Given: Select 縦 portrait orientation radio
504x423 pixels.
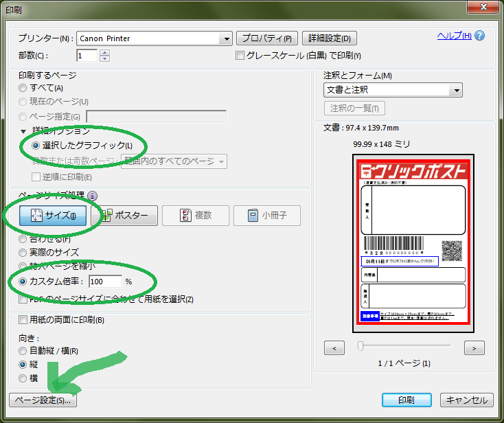Looking at the screenshot, I should pos(23,365).
